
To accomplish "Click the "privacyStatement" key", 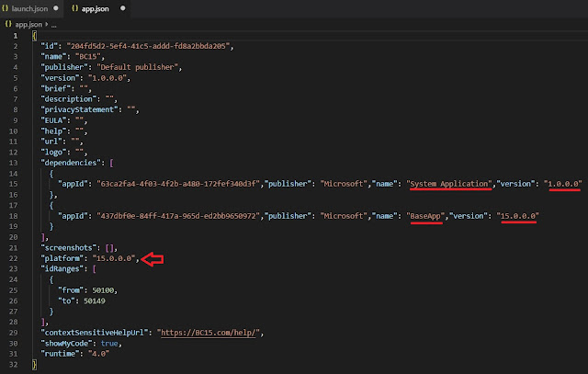I will tap(79, 109).
